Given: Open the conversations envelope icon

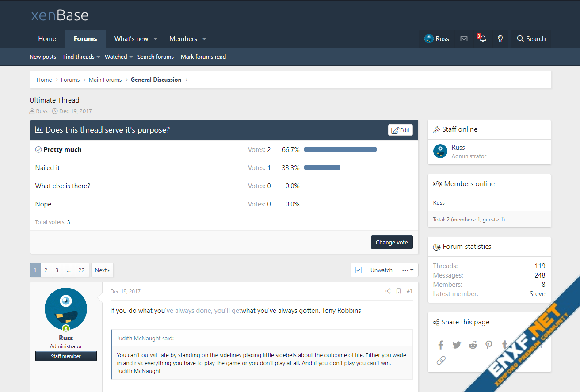Looking at the screenshot, I should pyautogui.click(x=464, y=39).
